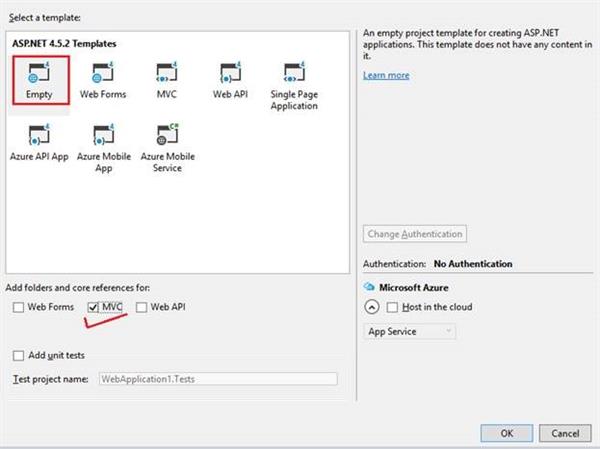Viewport: 600px width, 449px height.
Task: Click the Test project name field
Action: click(217, 379)
